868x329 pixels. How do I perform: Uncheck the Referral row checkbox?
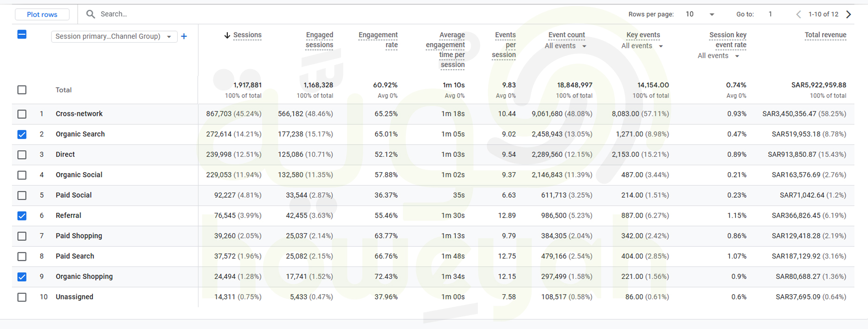coord(22,216)
